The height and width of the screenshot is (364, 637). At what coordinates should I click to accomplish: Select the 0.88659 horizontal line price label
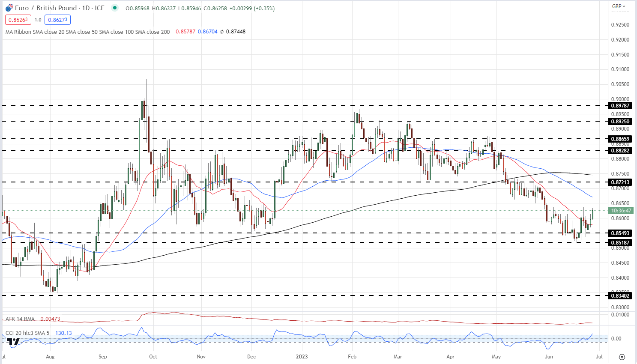pos(620,139)
